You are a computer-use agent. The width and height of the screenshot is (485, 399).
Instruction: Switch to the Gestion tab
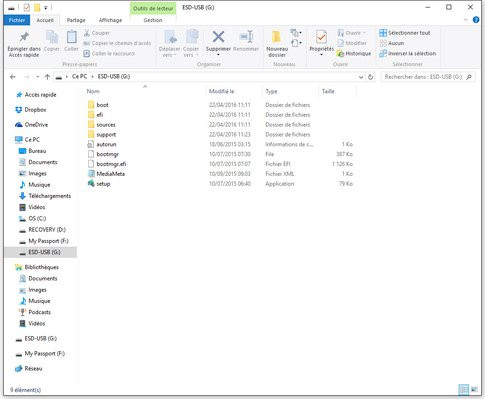pyautogui.click(x=153, y=20)
